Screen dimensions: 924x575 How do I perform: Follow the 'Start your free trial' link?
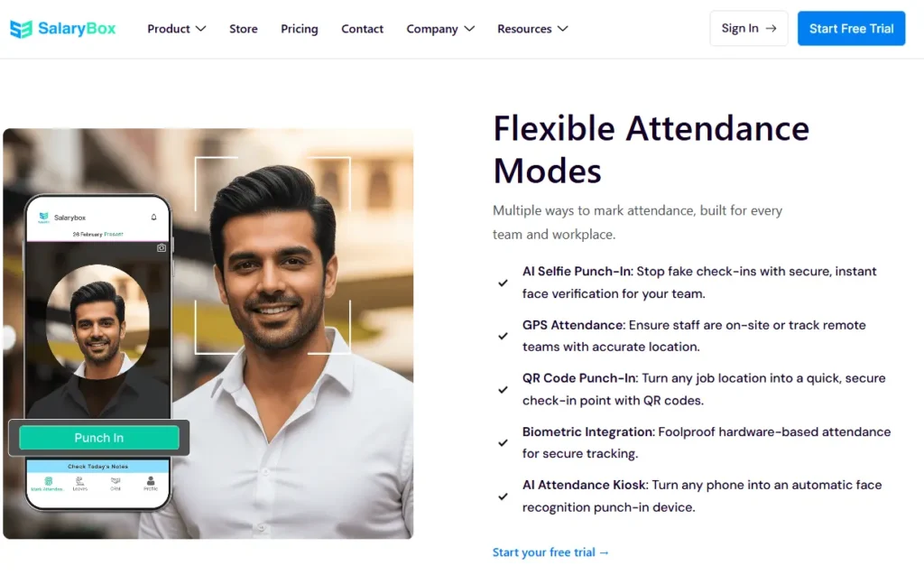point(551,552)
